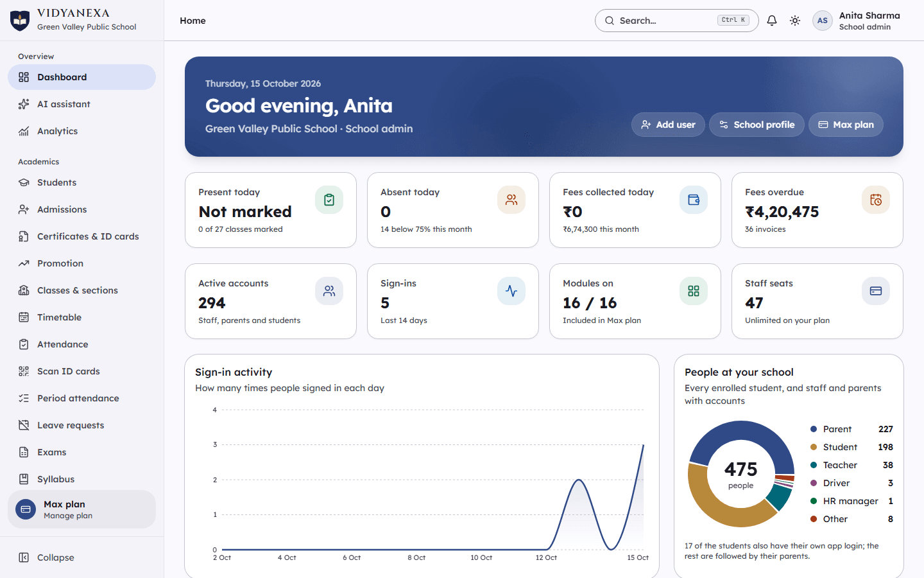Open the Students section
924x578 pixels.
point(81,182)
